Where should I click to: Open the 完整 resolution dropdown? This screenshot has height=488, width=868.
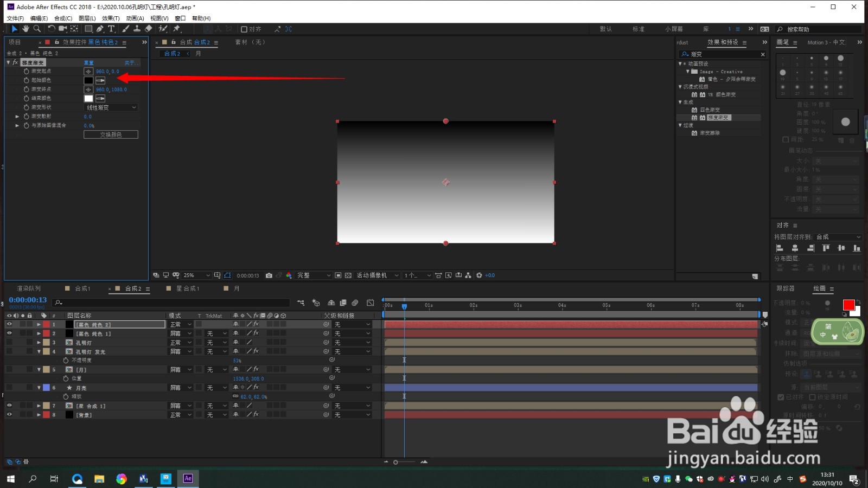[314, 275]
